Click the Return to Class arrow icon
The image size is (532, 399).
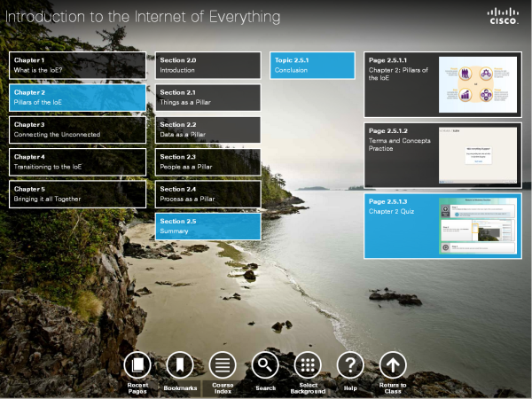tap(393, 364)
